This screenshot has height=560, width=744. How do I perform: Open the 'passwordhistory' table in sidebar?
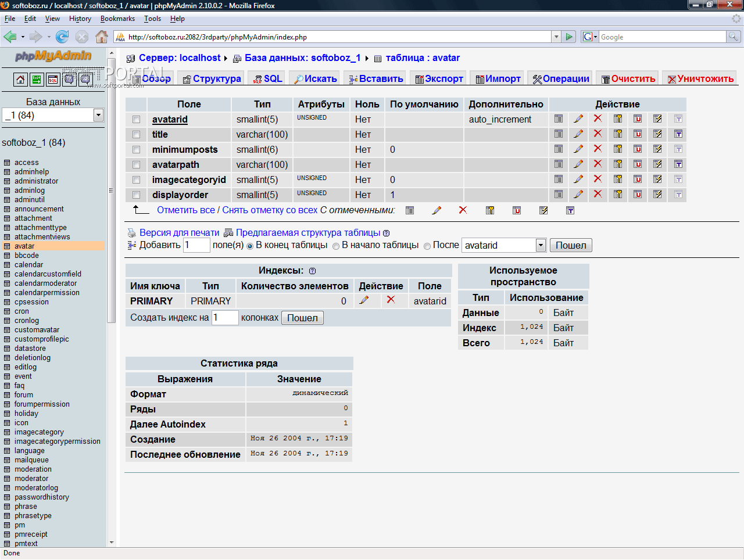click(42, 497)
